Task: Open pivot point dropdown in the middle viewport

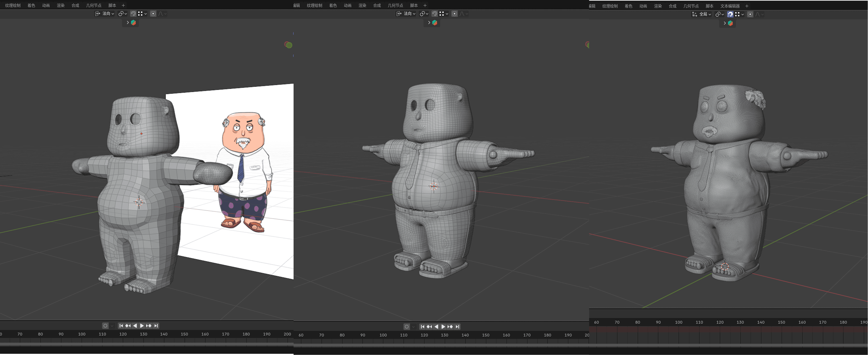Action: tap(423, 14)
